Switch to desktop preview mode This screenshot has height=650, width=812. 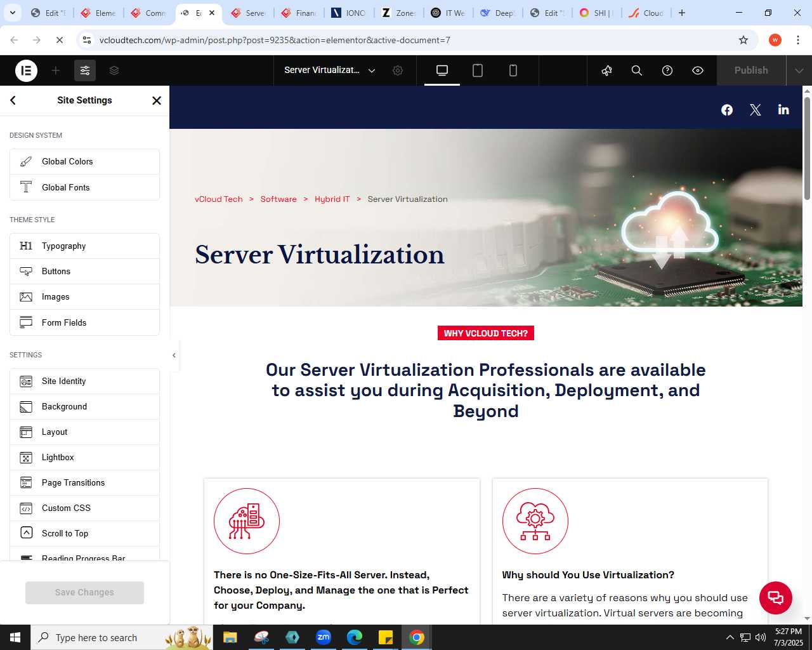click(x=442, y=70)
